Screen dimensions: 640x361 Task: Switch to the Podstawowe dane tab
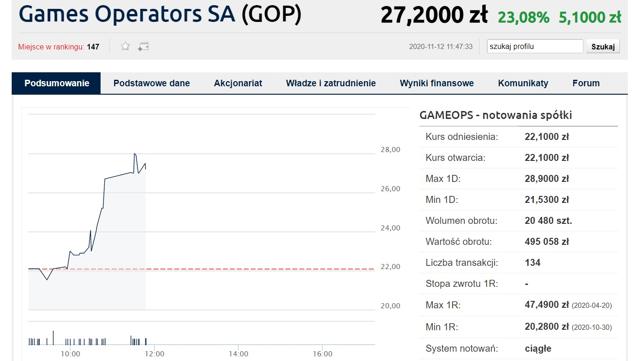(151, 83)
